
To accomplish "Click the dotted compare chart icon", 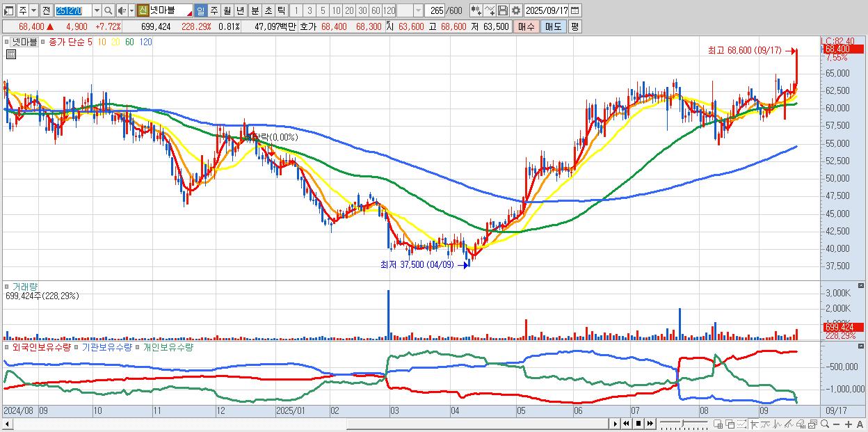I will click(741, 424).
